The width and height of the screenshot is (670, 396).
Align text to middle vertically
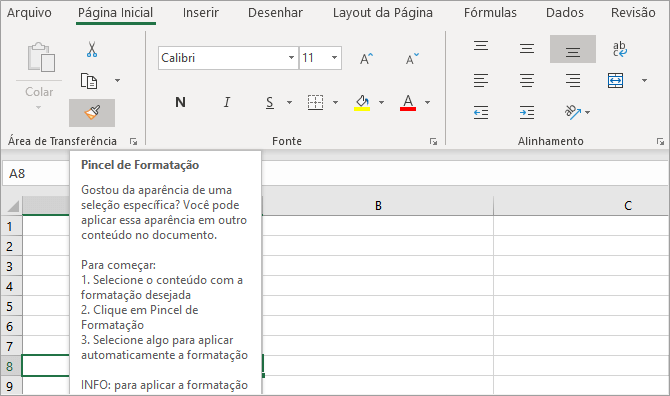tap(527, 48)
